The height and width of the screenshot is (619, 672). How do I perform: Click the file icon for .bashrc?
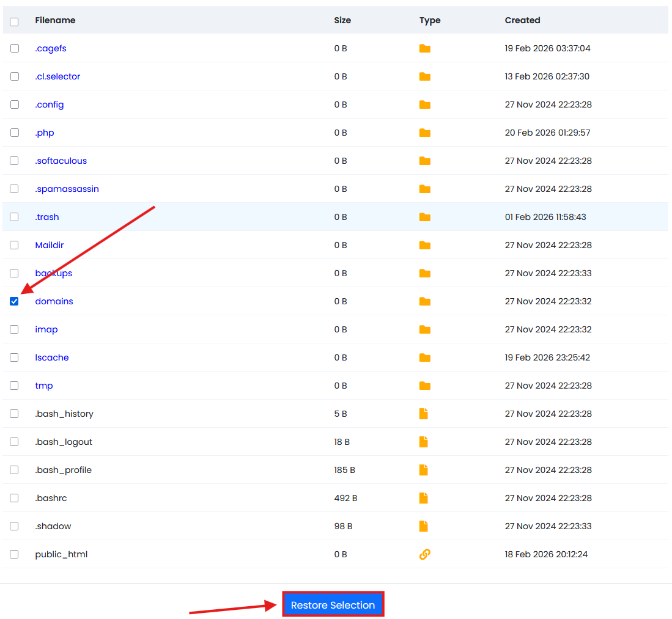click(x=423, y=498)
